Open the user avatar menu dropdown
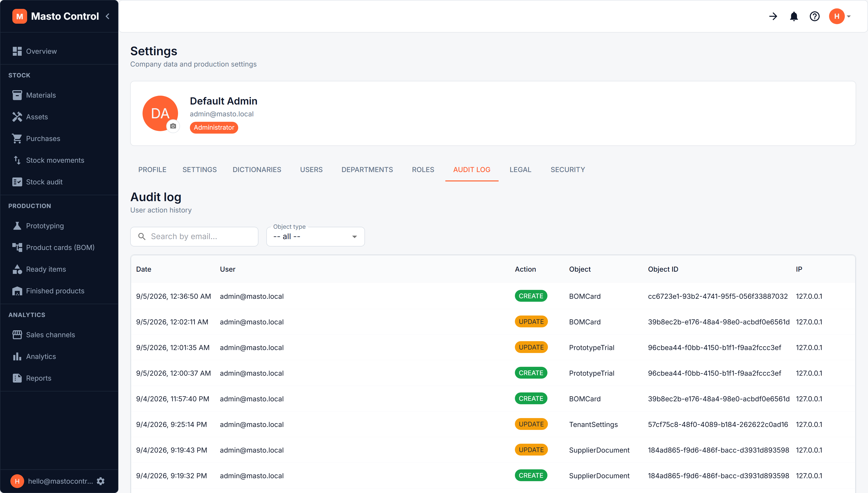This screenshot has height=493, width=868. tap(840, 16)
